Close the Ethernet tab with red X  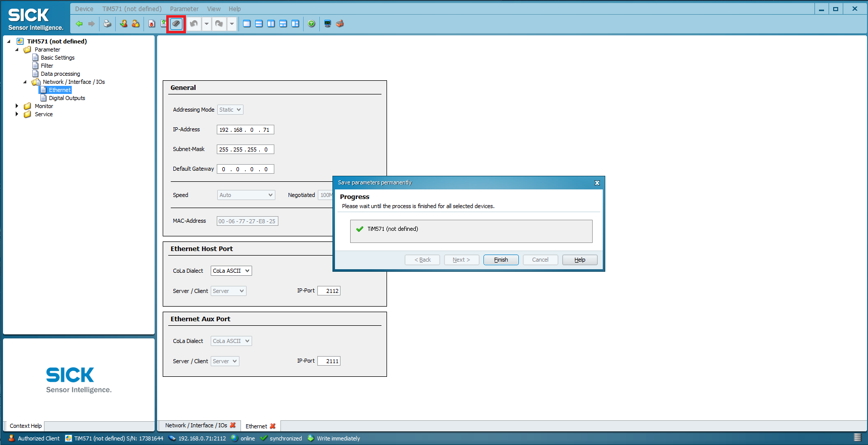point(273,426)
